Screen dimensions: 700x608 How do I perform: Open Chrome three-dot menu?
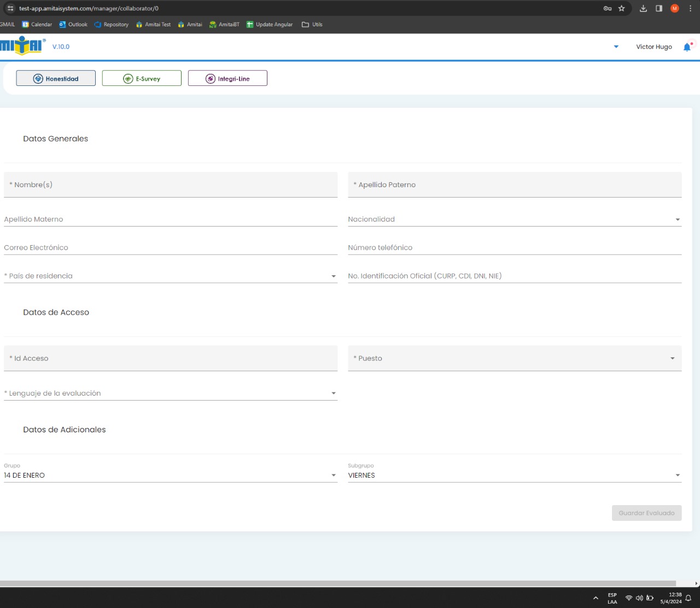690,8
